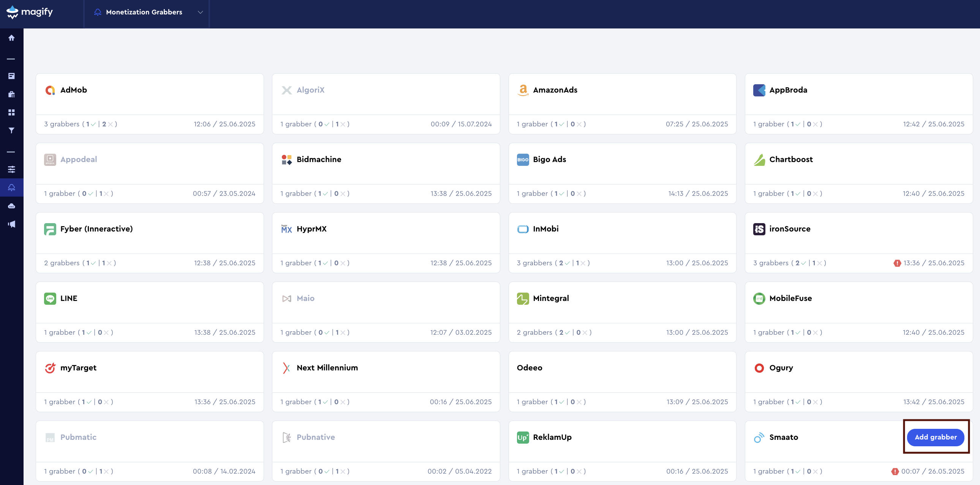Click the red warning icon on ironSource card
980x485 pixels.
click(x=897, y=263)
